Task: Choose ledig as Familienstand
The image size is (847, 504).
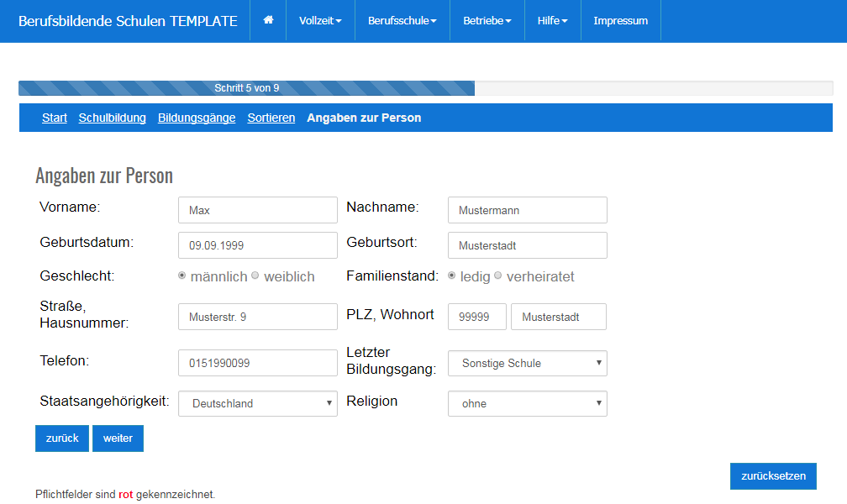Action: click(452, 276)
